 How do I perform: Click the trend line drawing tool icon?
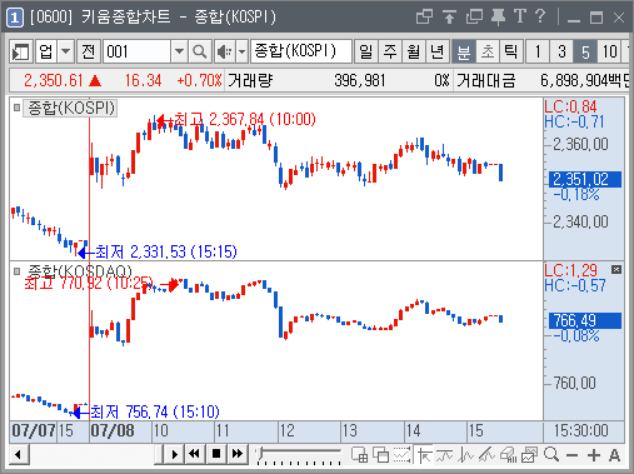click(487, 455)
